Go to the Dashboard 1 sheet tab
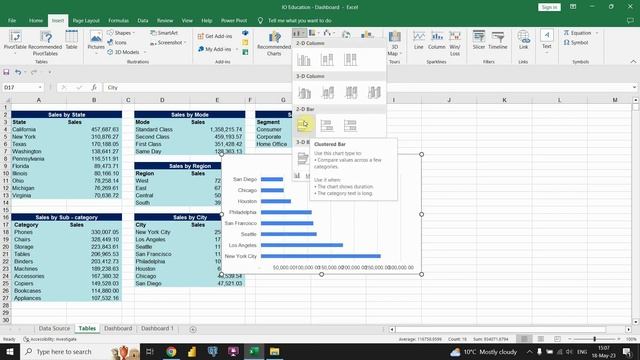The width and height of the screenshot is (640, 360). (x=157, y=328)
